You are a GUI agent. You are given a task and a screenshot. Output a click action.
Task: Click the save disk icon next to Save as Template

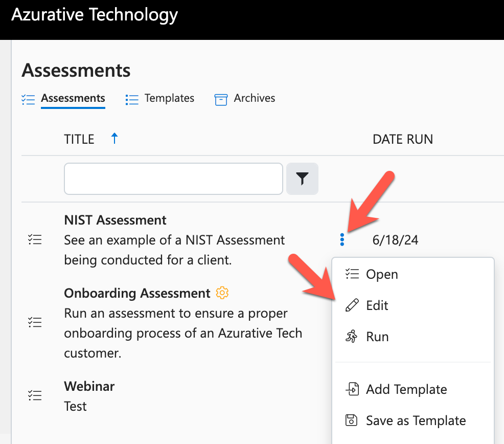click(x=351, y=420)
